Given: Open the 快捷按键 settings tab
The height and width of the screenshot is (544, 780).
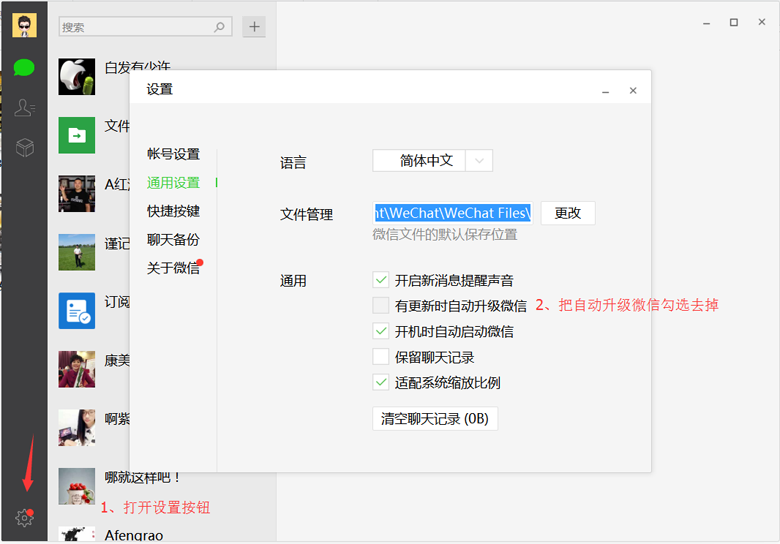Looking at the screenshot, I should click(173, 211).
